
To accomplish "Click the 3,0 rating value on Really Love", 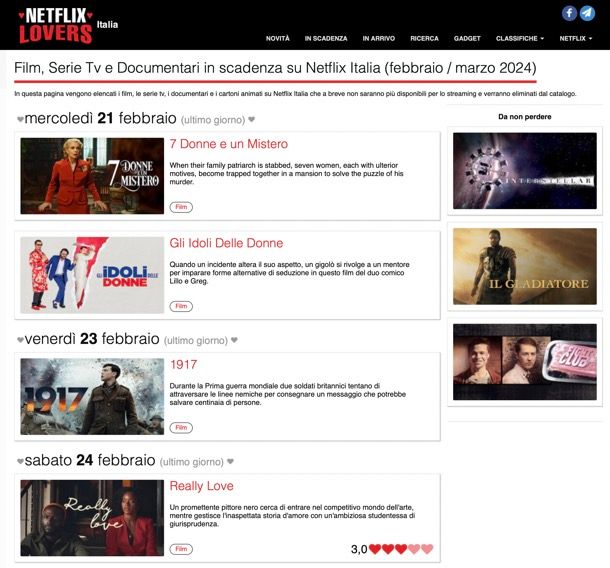I will (359, 549).
